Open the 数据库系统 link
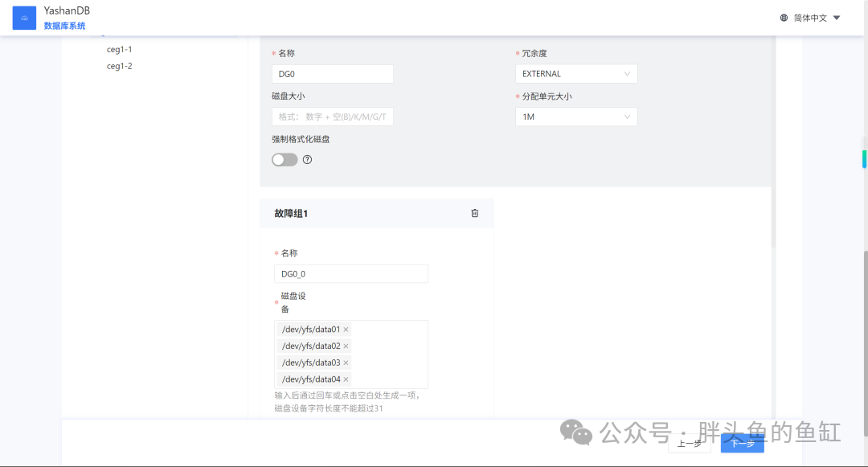Screen dimensions: 868x467 [x=65, y=26]
